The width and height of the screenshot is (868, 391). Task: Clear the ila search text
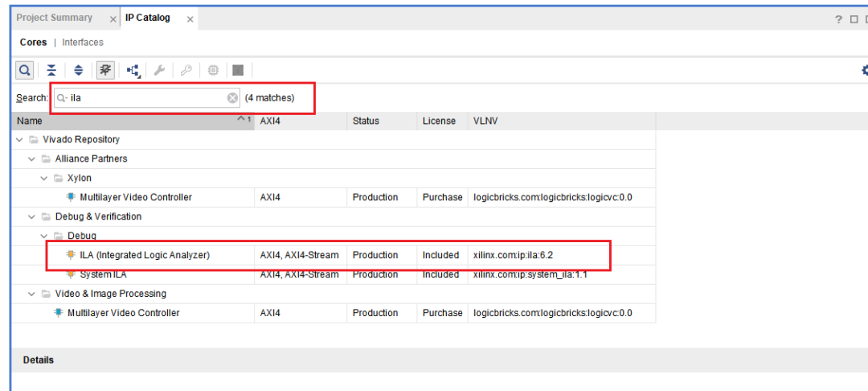[x=232, y=98]
